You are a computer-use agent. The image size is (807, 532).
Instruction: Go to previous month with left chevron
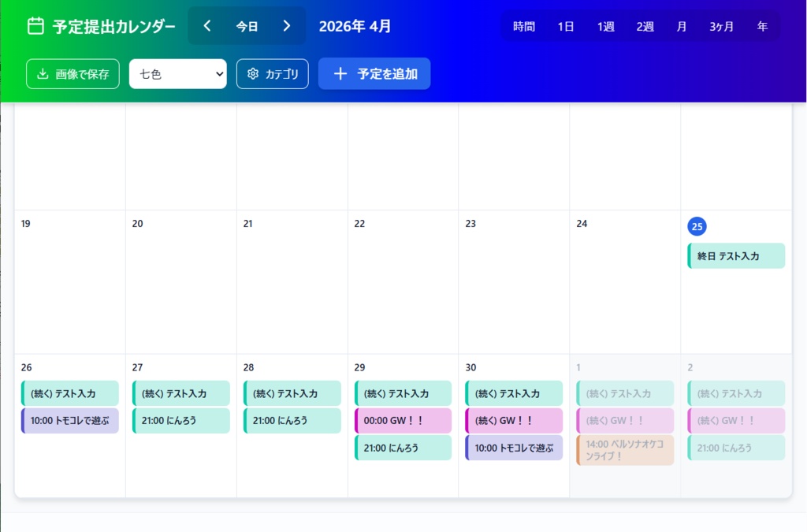pyautogui.click(x=207, y=26)
